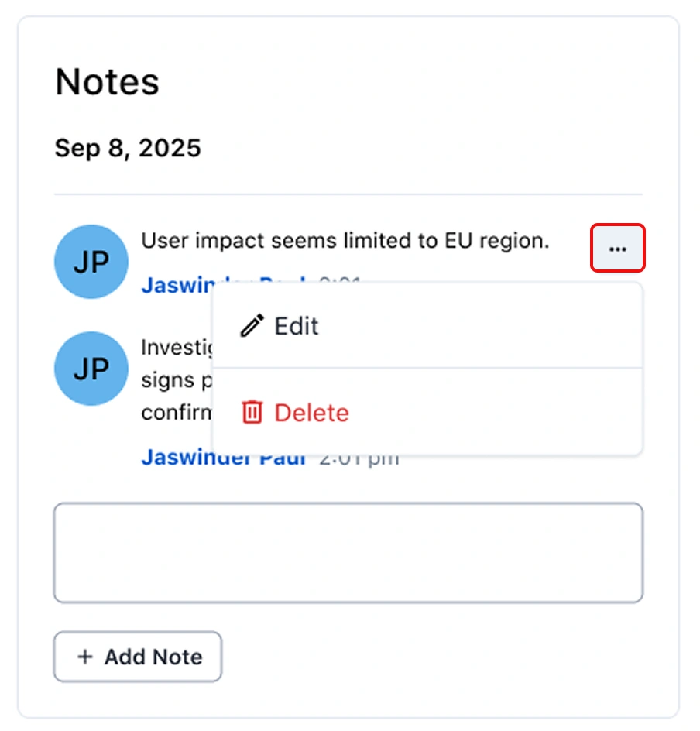The height and width of the screenshot is (731, 700).
Task: Click the Notes heading
Action: coord(107,81)
